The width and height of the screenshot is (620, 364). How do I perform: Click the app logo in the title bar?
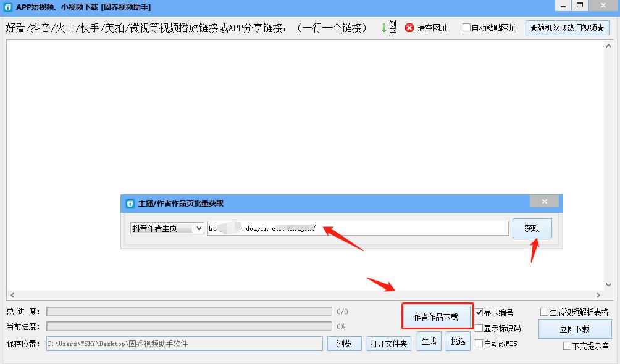coord(7,7)
